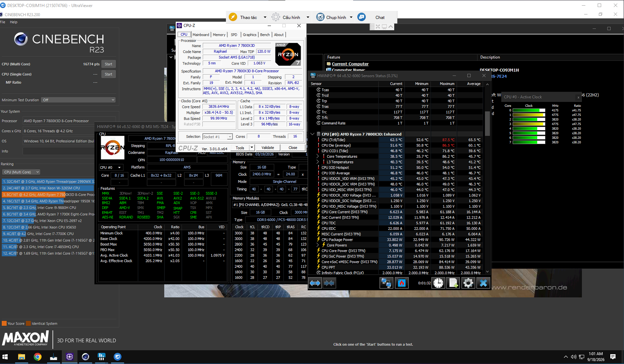Open the Cinebench Help menu
Screen dimensions: 624x364
[14, 22]
